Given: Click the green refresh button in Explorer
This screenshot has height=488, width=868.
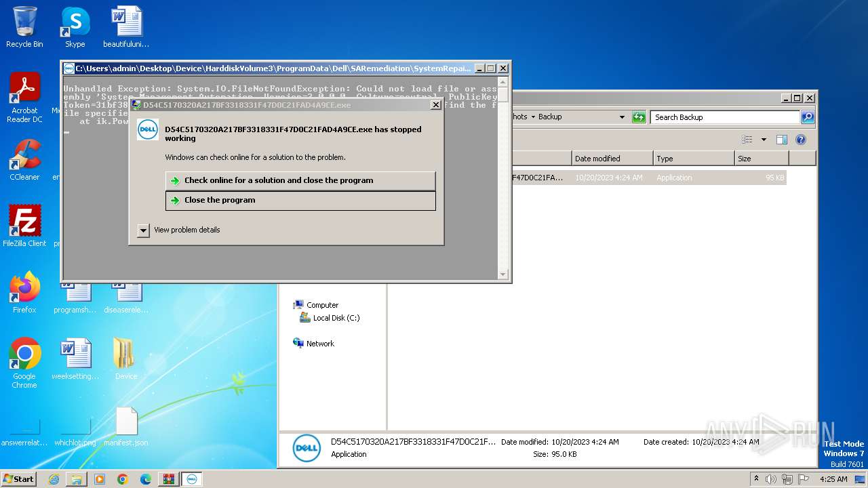Looking at the screenshot, I should pyautogui.click(x=639, y=117).
